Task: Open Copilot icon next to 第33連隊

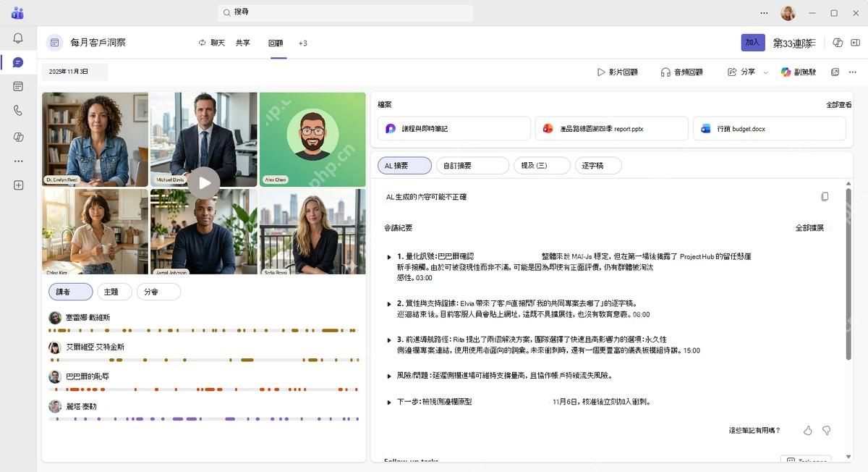Action: pyautogui.click(x=838, y=43)
